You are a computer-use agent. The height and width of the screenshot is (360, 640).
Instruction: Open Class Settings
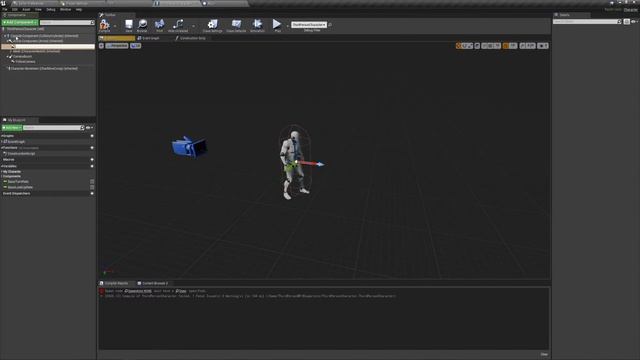(x=213, y=25)
